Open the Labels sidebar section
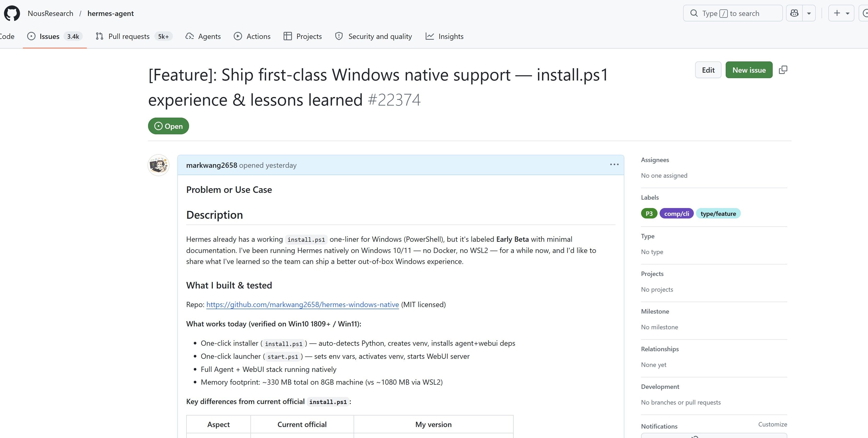 [650, 198]
